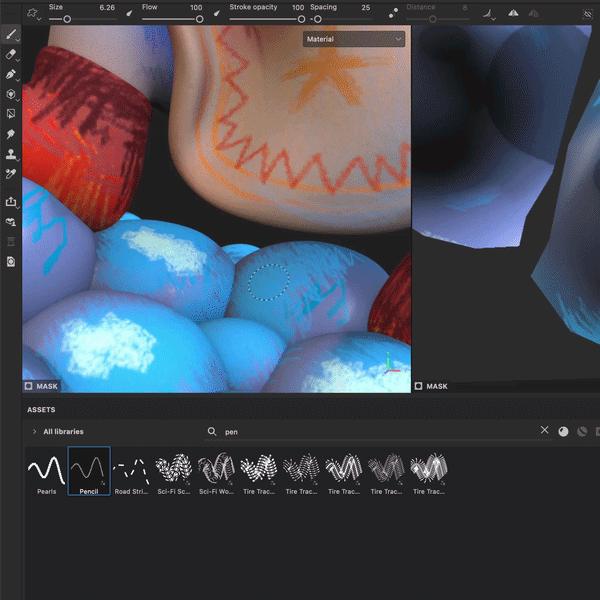Open the rendering mode icon in left toolbar
The width and height of the screenshot is (600, 600).
click(x=11, y=262)
